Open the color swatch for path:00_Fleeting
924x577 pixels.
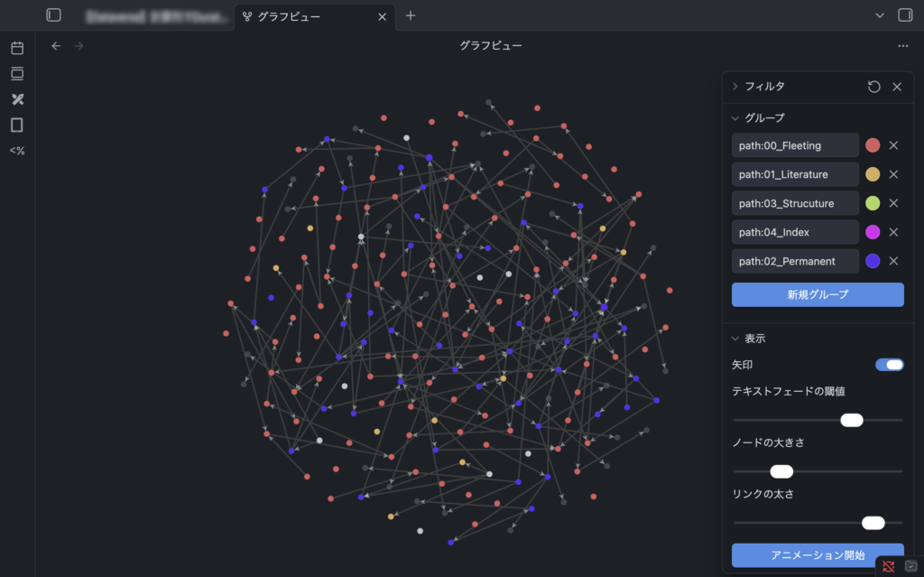(873, 145)
